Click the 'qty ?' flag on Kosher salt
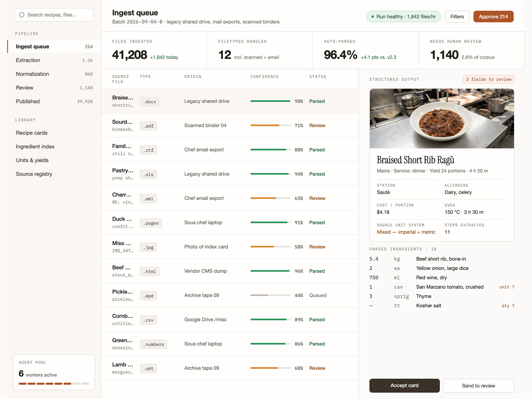 coord(508,306)
